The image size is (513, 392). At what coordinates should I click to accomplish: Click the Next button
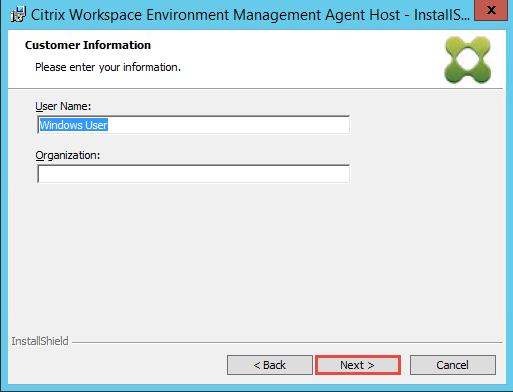(358, 365)
